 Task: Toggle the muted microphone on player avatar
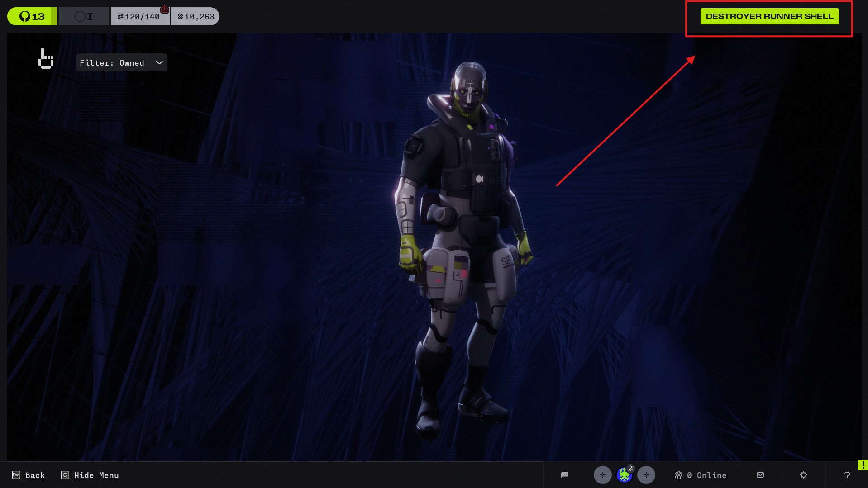click(x=631, y=469)
